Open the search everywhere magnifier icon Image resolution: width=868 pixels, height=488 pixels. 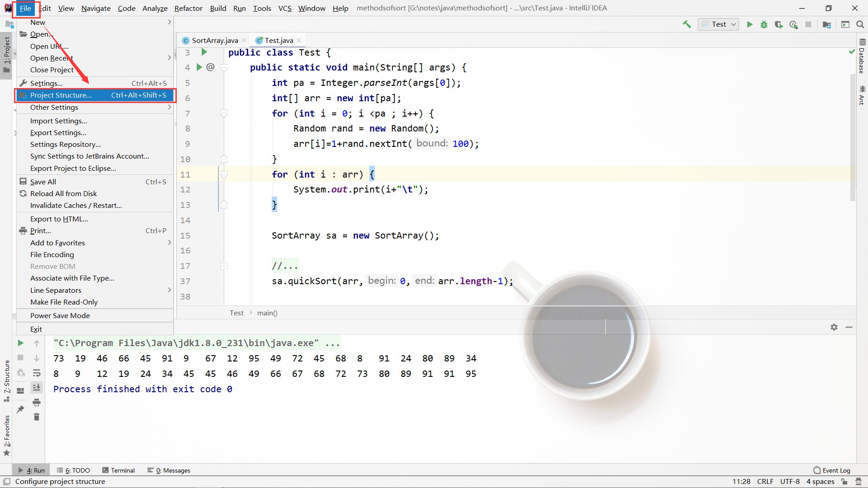[x=860, y=24]
